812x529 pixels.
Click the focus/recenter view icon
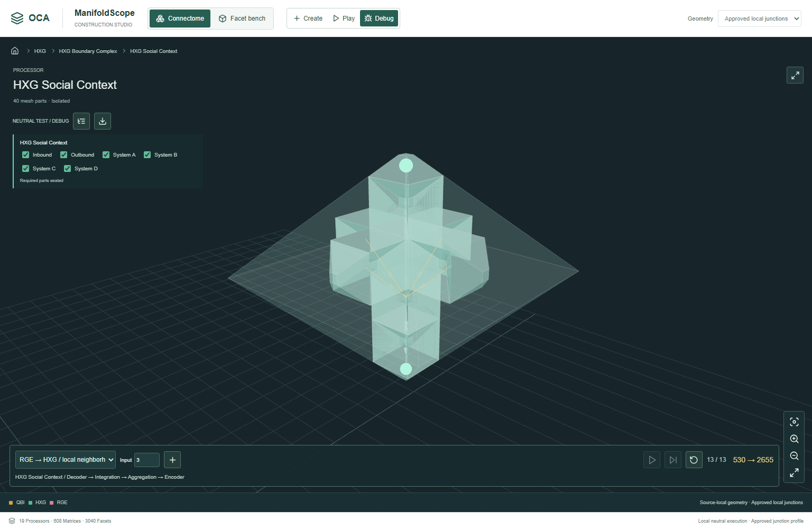[x=794, y=422]
